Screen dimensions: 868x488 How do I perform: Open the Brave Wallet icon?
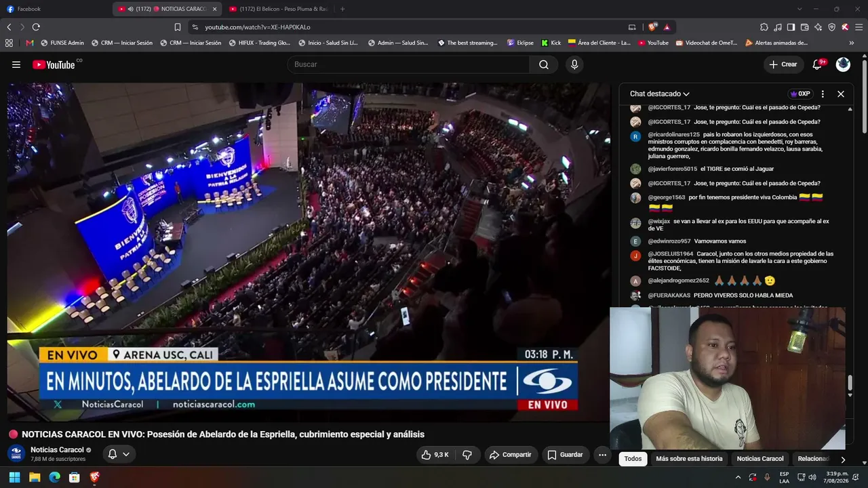point(804,27)
